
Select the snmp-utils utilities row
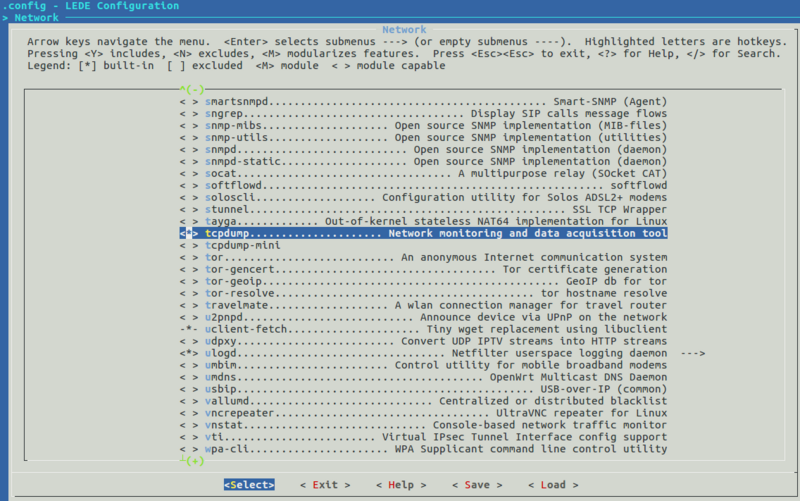[423, 137]
